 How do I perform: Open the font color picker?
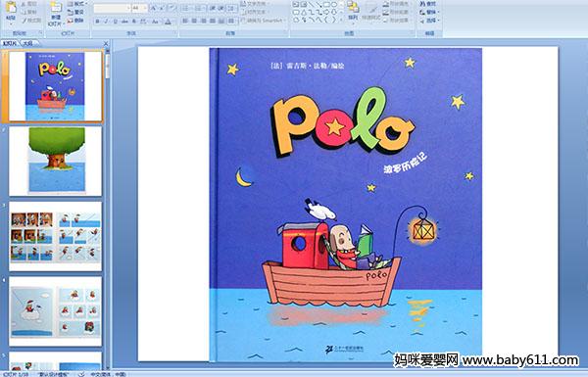point(168,22)
